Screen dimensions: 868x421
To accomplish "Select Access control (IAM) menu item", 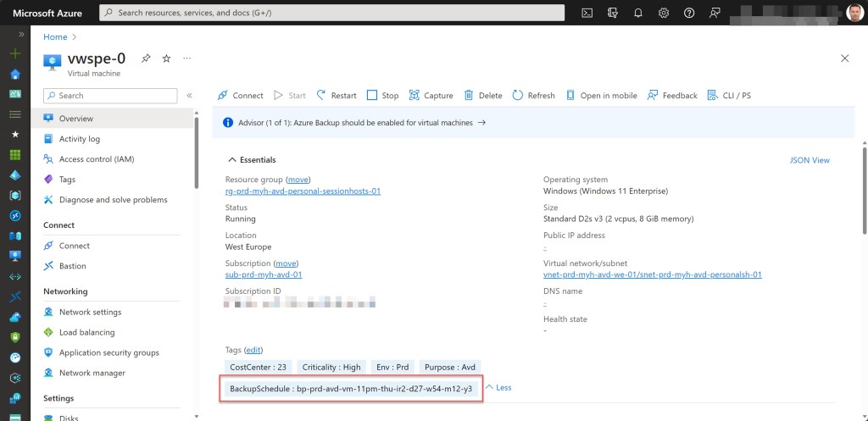I will click(96, 159).
